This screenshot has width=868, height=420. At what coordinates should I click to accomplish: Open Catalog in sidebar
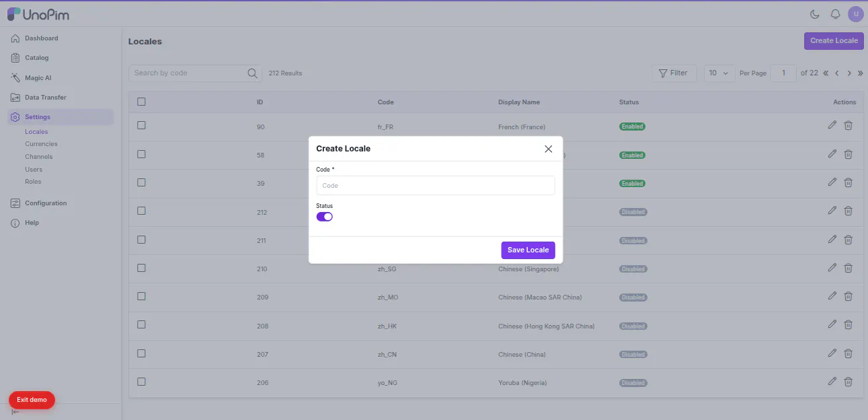[x=61, y=58]
